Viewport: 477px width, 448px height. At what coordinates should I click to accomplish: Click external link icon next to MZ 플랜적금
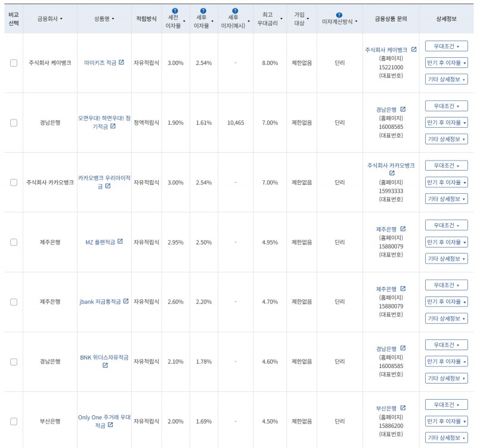tap(120, 242)
